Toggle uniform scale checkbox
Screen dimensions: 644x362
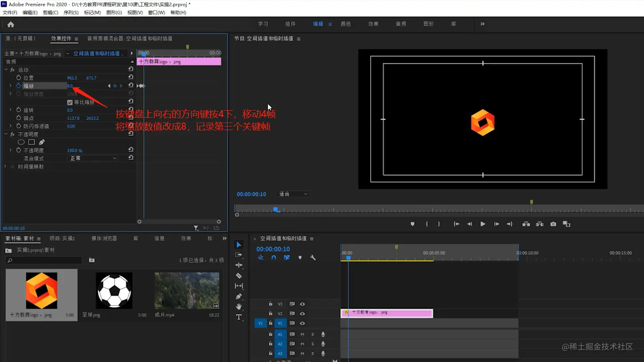click(70, 102)
